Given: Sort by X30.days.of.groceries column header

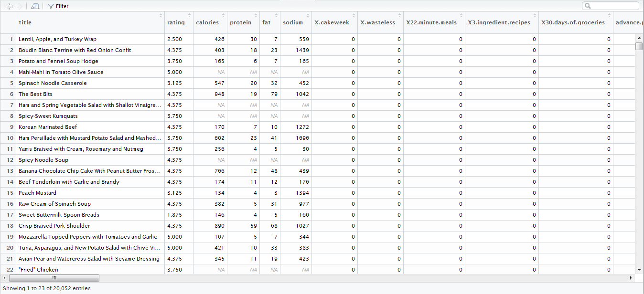Looking at the screenshot, I should (x=576, y=22).
